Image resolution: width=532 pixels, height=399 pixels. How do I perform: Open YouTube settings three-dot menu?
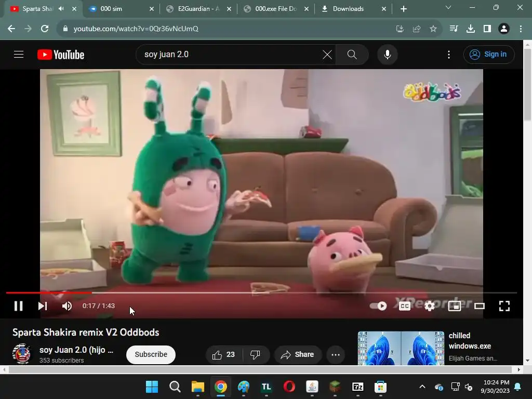click(x=449, y=54)
